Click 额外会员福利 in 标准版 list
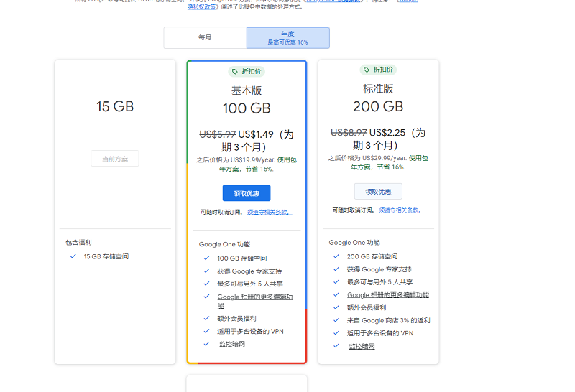The height and width of the screenshot is (392, 575). [x=367, y=307]
